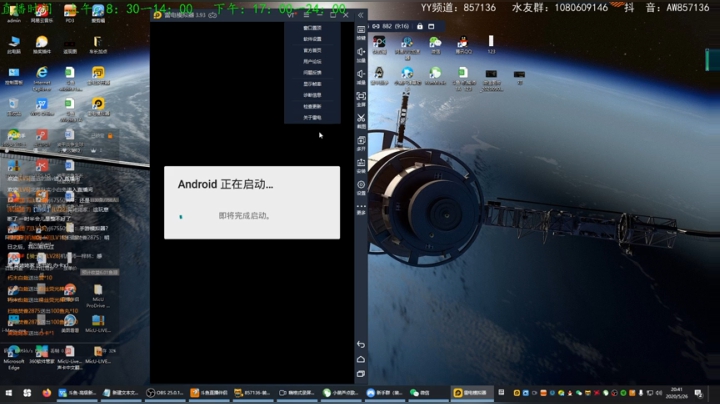The height and width of the screenshot is (404, 720).
Task: Open the Windows Start menu
Action: point(9,393)
